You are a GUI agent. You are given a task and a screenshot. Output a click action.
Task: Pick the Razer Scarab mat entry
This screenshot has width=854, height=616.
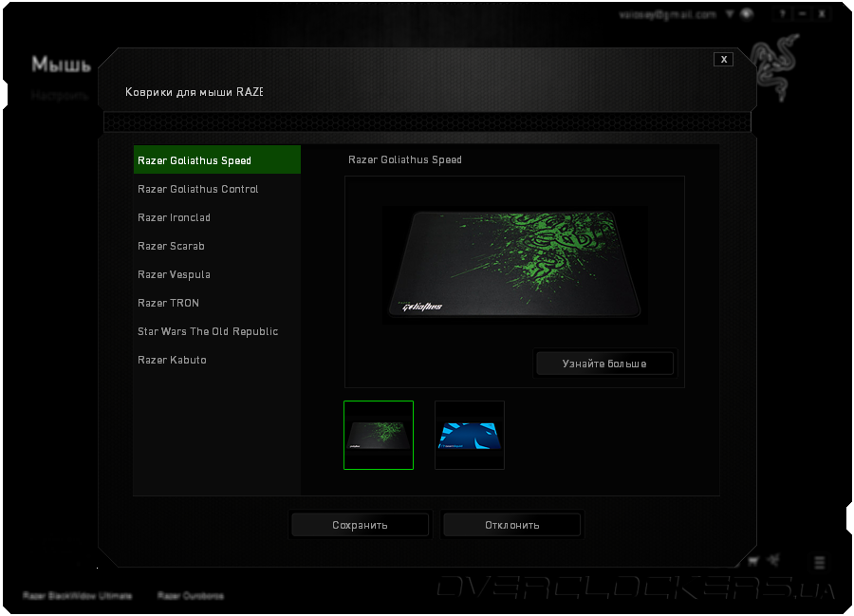216,246
